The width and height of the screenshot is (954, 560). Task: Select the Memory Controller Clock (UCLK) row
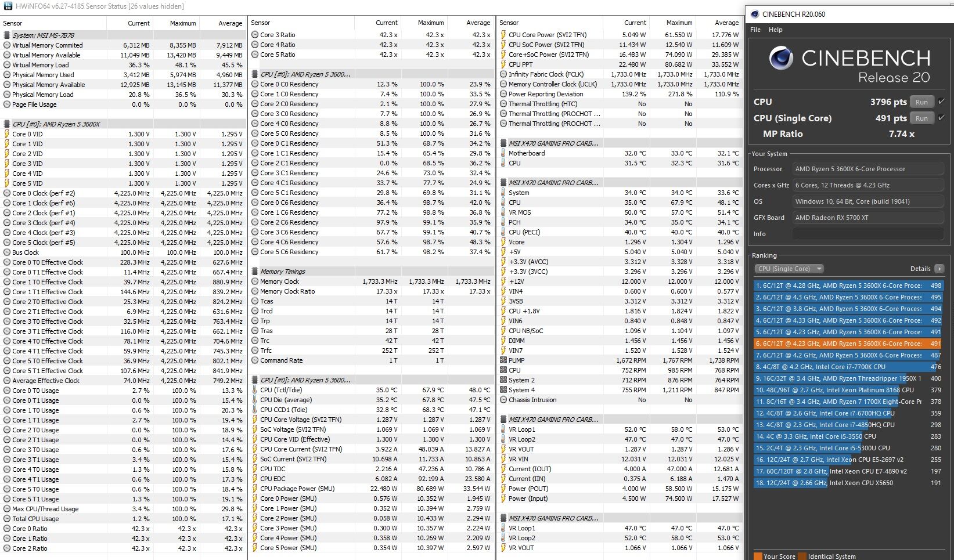(x=620, y=84)
